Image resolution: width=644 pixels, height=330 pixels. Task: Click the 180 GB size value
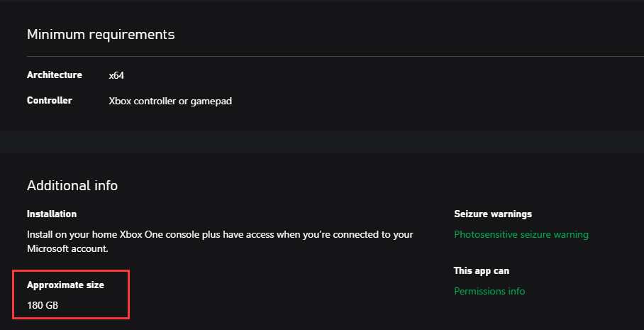tap(43, 305)
